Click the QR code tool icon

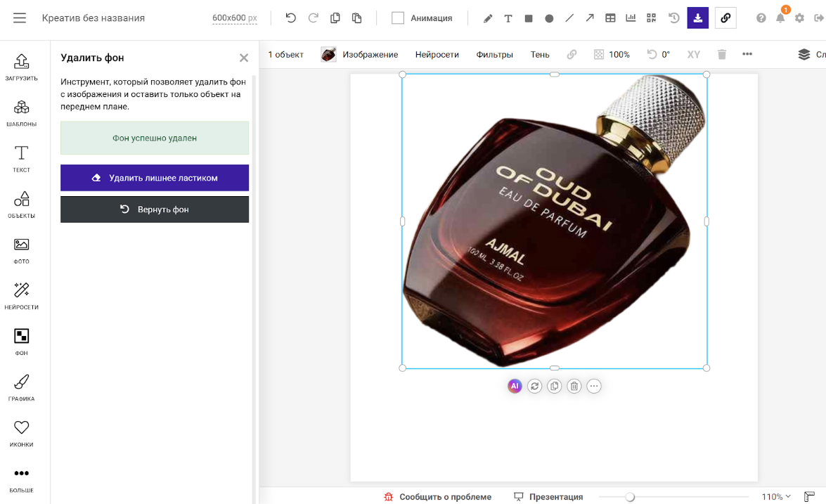tap(652, 18)
